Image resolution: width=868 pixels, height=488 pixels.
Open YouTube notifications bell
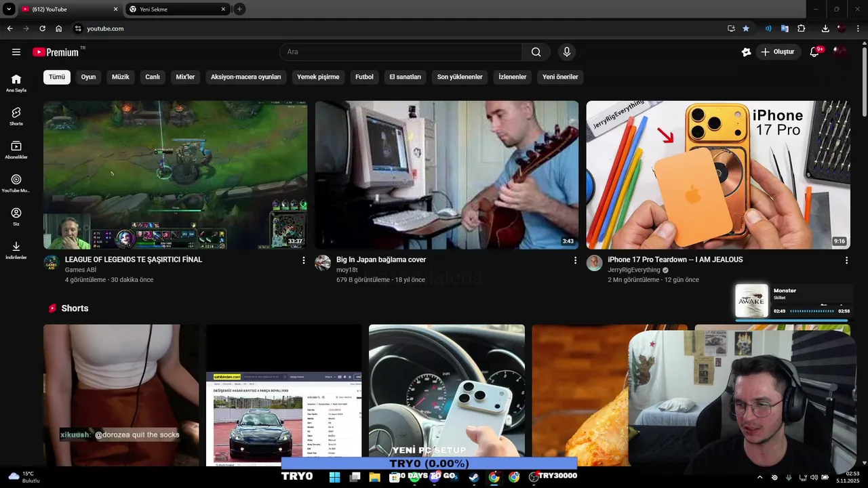(x=815, y=52)
